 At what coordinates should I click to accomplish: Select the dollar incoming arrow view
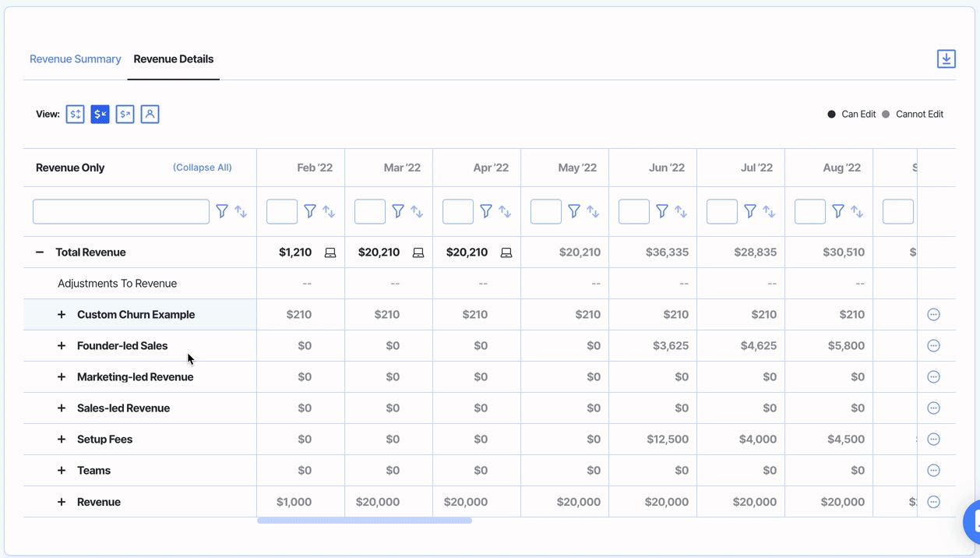100,115
